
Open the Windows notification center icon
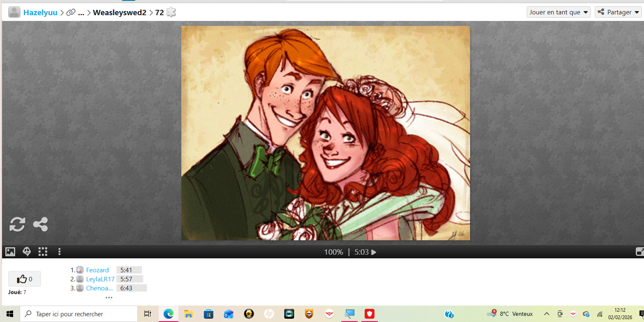(641, 314)
